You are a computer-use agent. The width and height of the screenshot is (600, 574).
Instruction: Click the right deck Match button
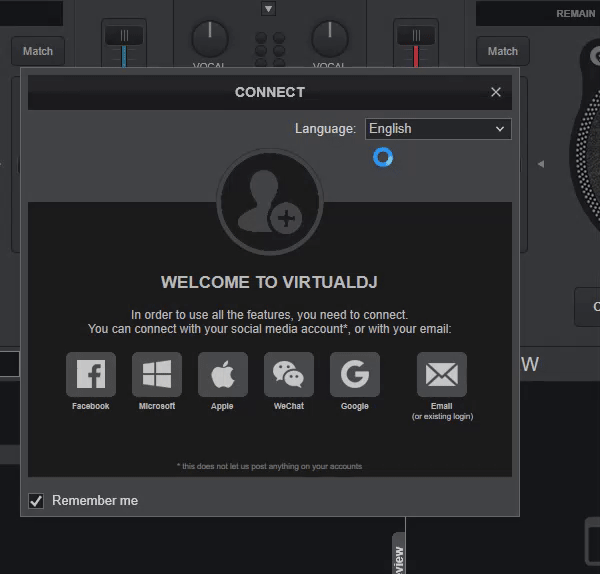[x=502, y=51]
